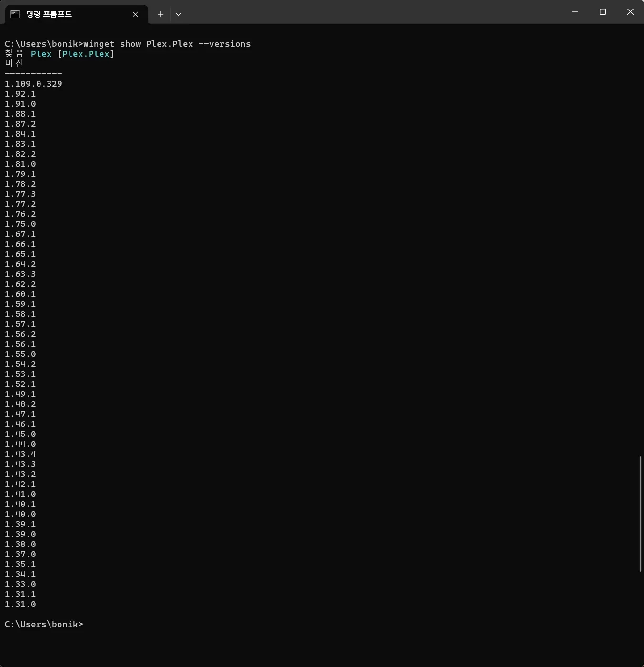Image resolution: width=644 pixels, height=667 pixels.
Task: Click version 1.54.2
Action: click(20, 364)
